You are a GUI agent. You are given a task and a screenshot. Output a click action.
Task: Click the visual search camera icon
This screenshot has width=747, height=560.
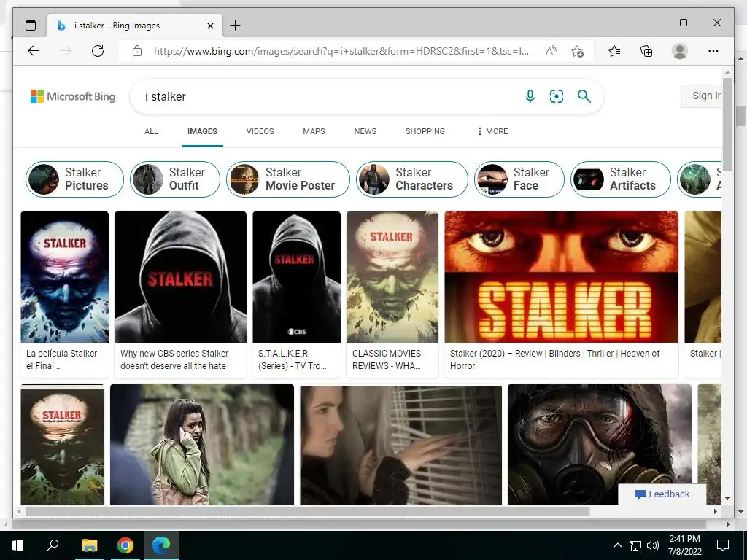coord(557,96)
